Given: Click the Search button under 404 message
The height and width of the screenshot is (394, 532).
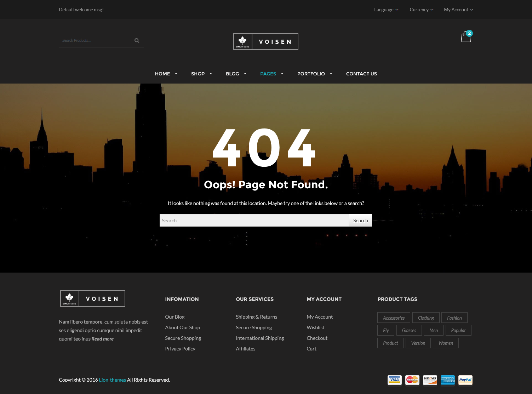Looking at the screenshot, I should pos(360,221).
